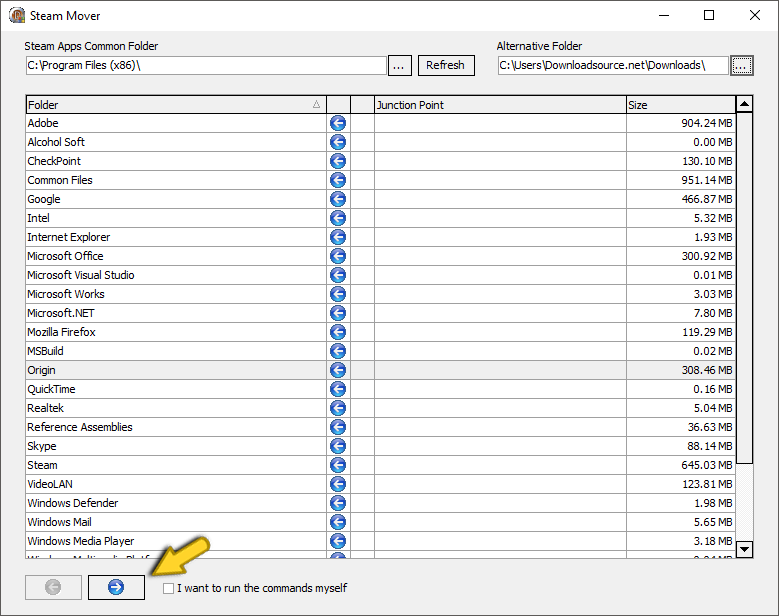Click the blue arrow icon in CheckPoint row
Viewport: 779px width, 616px height.
coord(338,161)
